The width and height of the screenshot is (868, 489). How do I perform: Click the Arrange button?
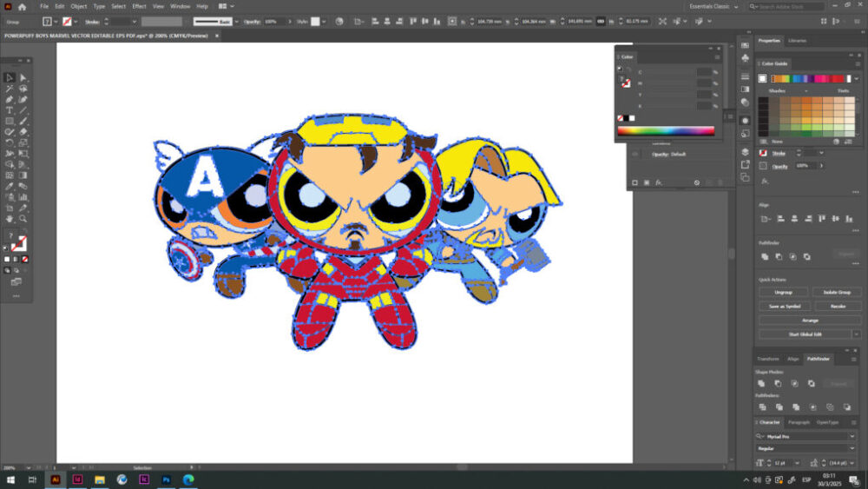point(810,320)
